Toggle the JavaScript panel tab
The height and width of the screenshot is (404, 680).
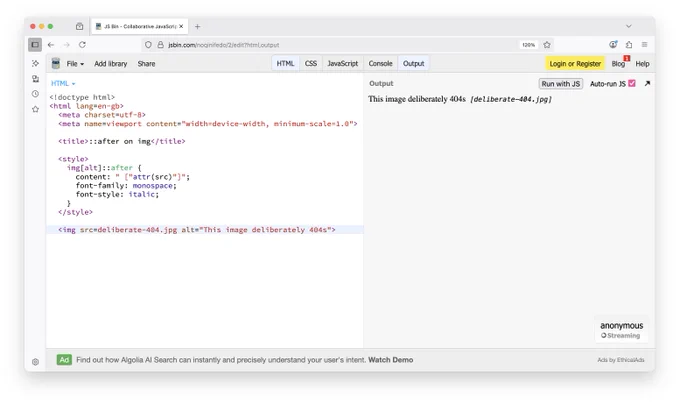click(x=343, y=63)
